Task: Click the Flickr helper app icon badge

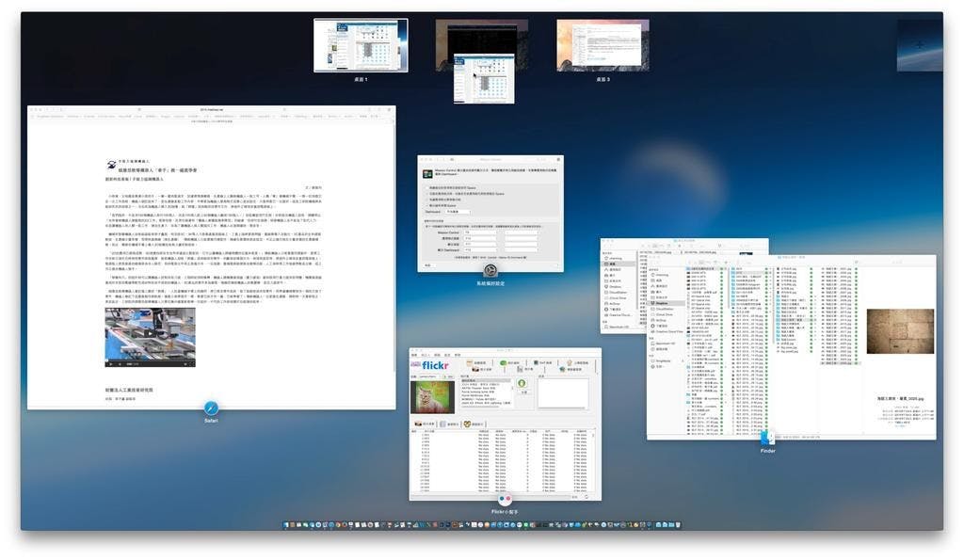Action: coord(506,500)
